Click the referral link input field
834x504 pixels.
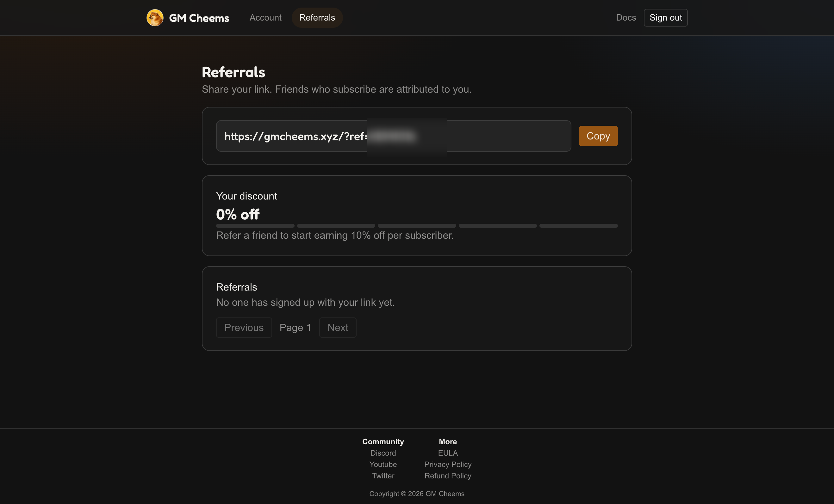coord(393,136)
